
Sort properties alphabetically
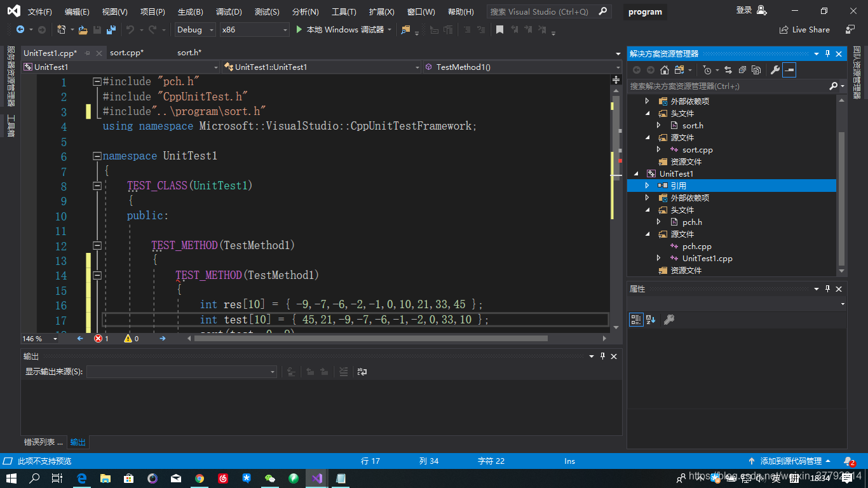(x=651, y=320)
